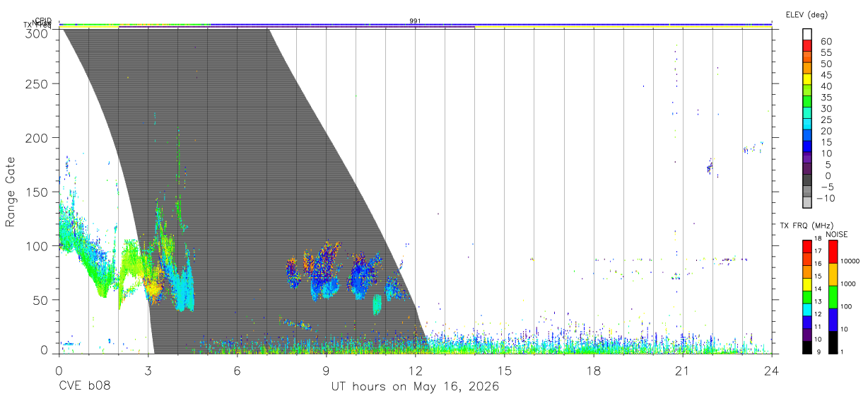The image size is (868, 401).
Task: Click the green swatch in NOISE color bar
Action: 832,296
